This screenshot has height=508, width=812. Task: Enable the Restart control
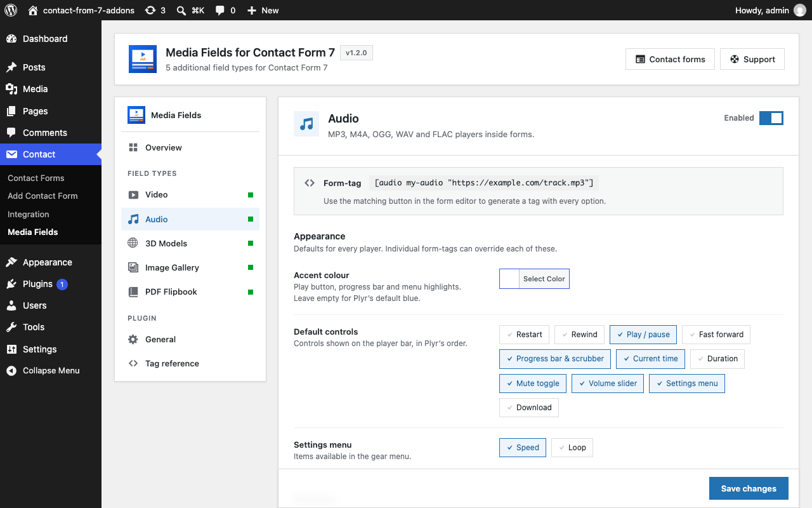524,335
